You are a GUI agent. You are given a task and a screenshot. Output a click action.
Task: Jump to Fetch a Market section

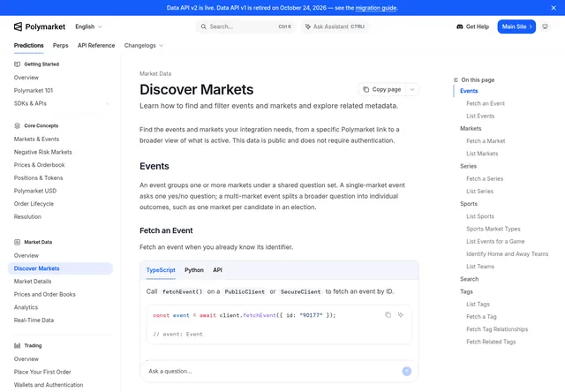(x=486, y=141)
